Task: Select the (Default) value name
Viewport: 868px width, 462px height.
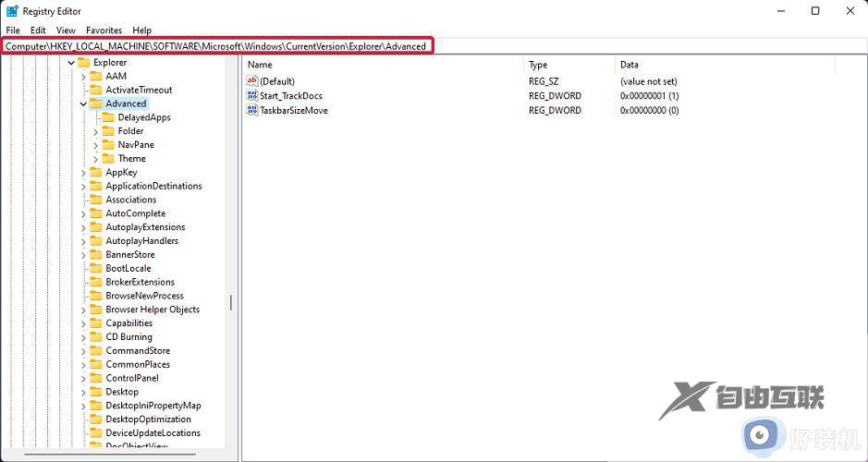Action: pyautogui.click(x=277, y=81)
